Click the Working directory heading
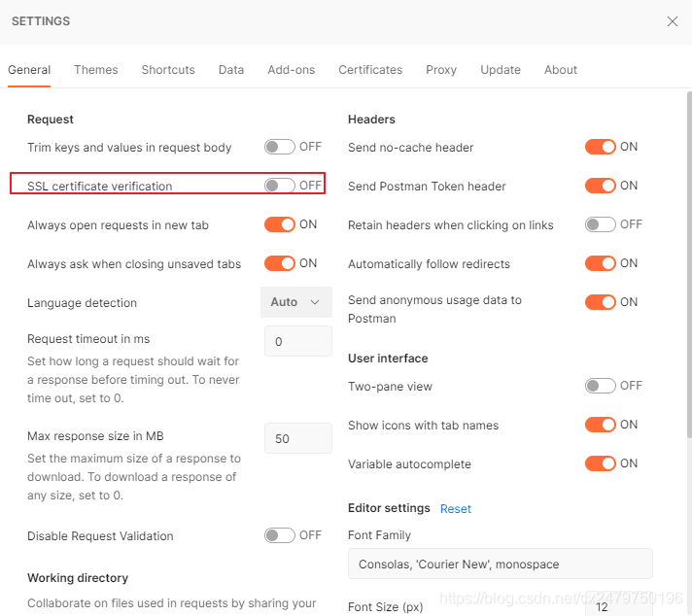The width and height of the screenshot is (692, 616). coord(78,578)
